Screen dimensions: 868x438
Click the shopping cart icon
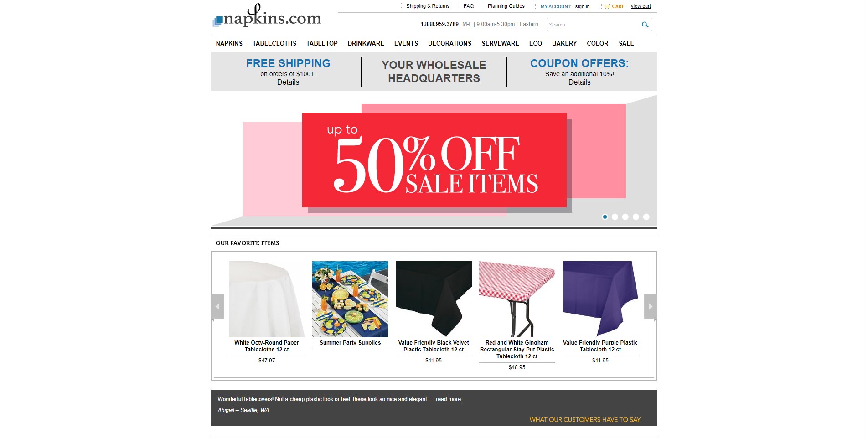point(607,6)
